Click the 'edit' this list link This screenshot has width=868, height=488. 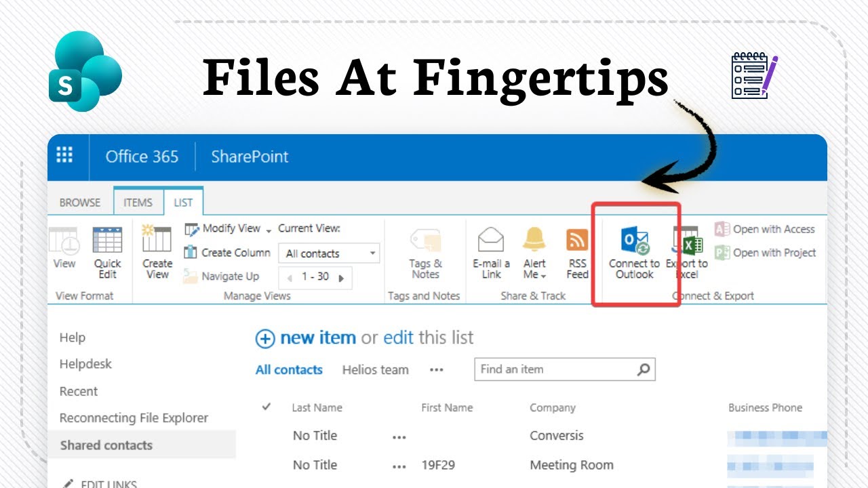click(398, 338)
